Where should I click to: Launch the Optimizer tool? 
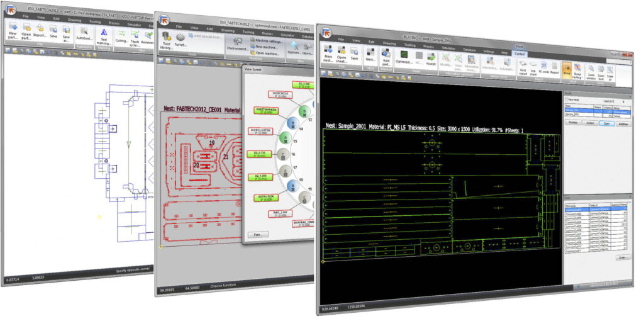tap(404, 57)
